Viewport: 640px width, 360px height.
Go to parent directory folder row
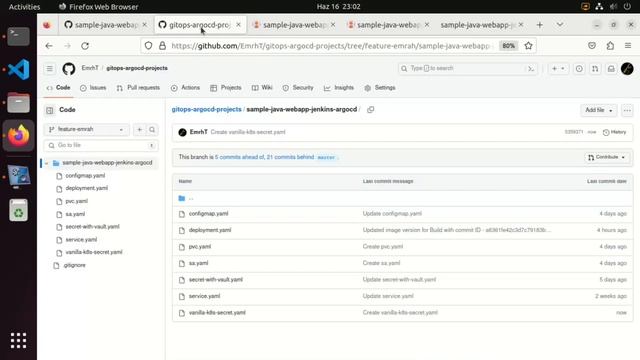pyautogui.click(x=402, y=198)
